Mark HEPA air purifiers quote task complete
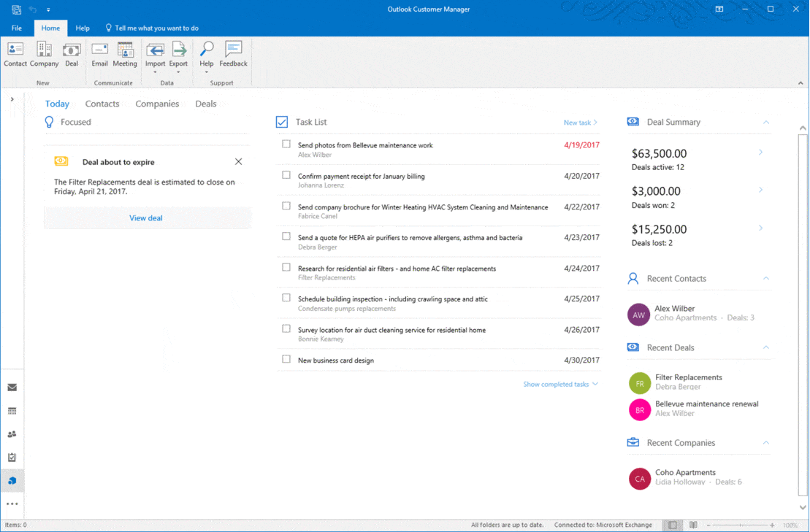 tap(286, 236)
